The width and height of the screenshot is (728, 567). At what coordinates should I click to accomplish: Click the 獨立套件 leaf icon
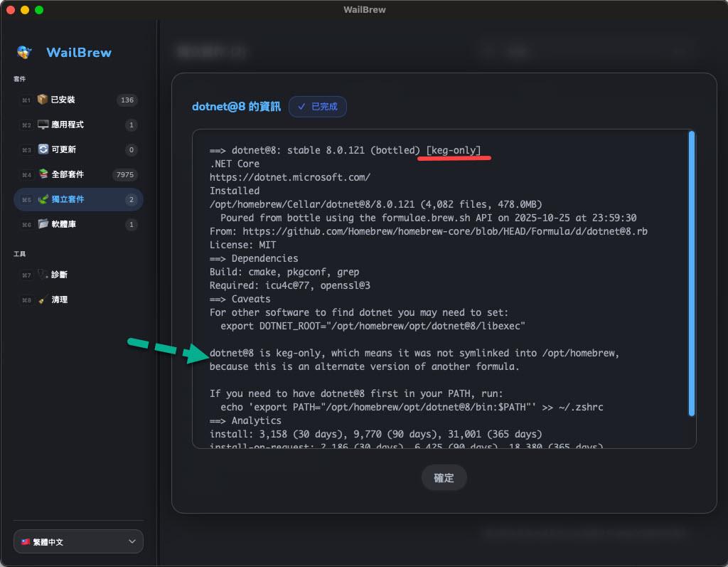point(43,199)
